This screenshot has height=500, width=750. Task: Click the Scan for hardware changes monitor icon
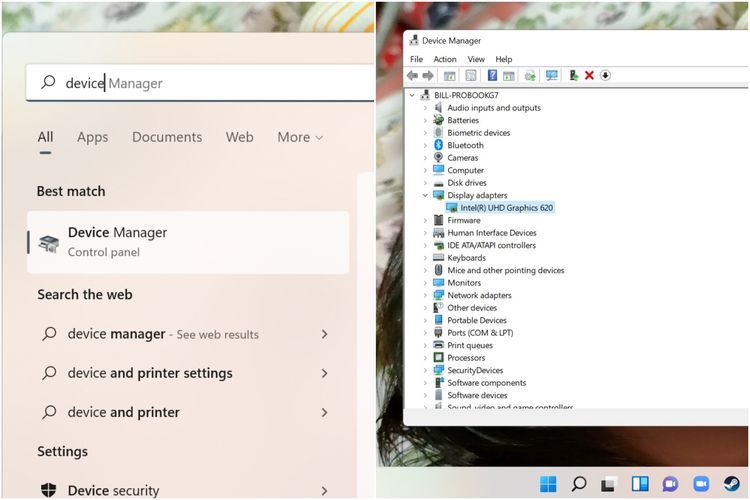(x=551, y=75)
